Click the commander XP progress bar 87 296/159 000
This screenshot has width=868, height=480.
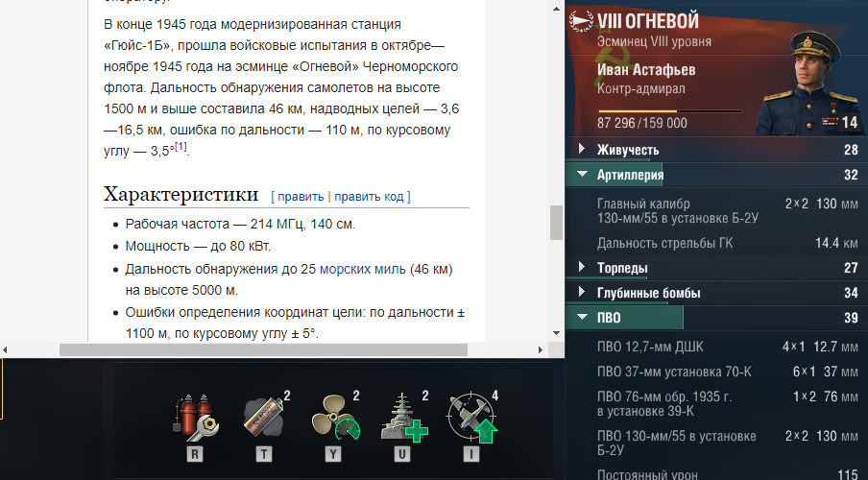[669, 111]
